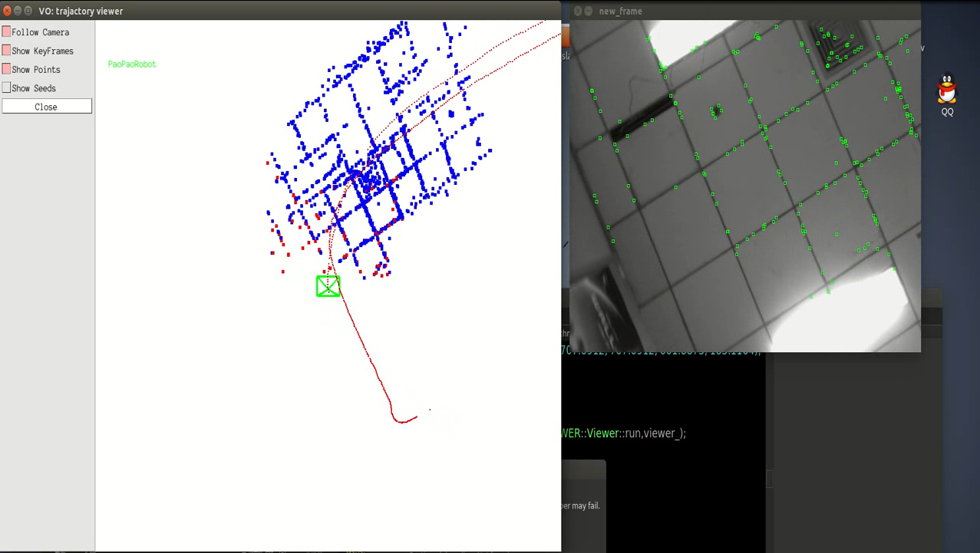Minimize the new_frame window

tap(589, 11)
